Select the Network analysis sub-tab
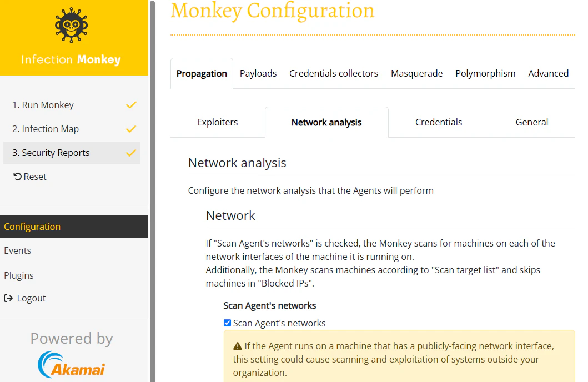Viewport: 588px width, 382px height. (326, 122)
